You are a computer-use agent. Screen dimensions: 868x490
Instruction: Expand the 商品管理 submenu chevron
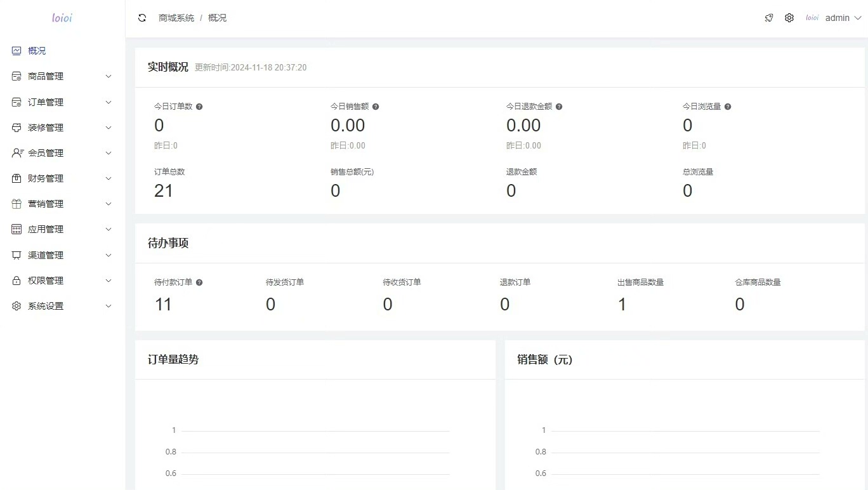coord(109,76)
